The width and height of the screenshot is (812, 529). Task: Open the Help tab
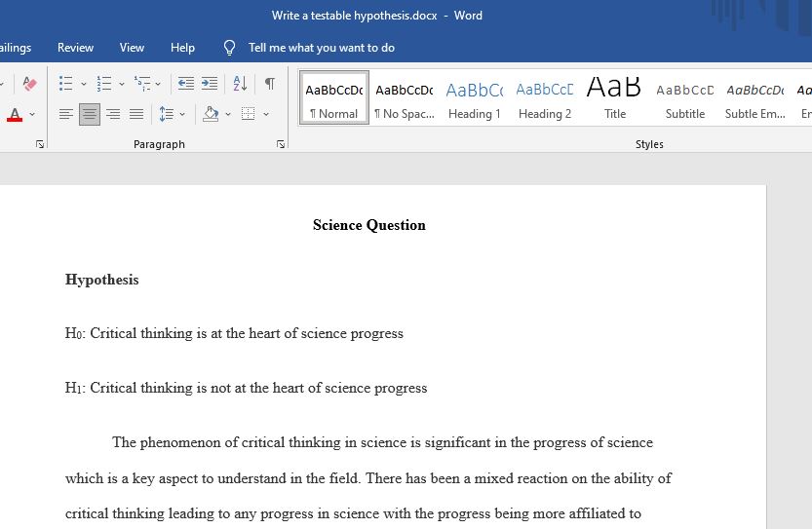183,48
